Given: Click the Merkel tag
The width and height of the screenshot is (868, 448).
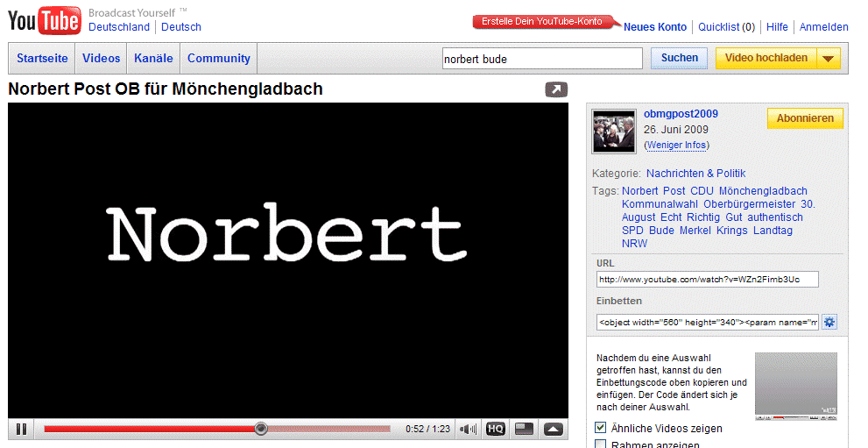Looking at the screenshot, I should click(695, 231).
